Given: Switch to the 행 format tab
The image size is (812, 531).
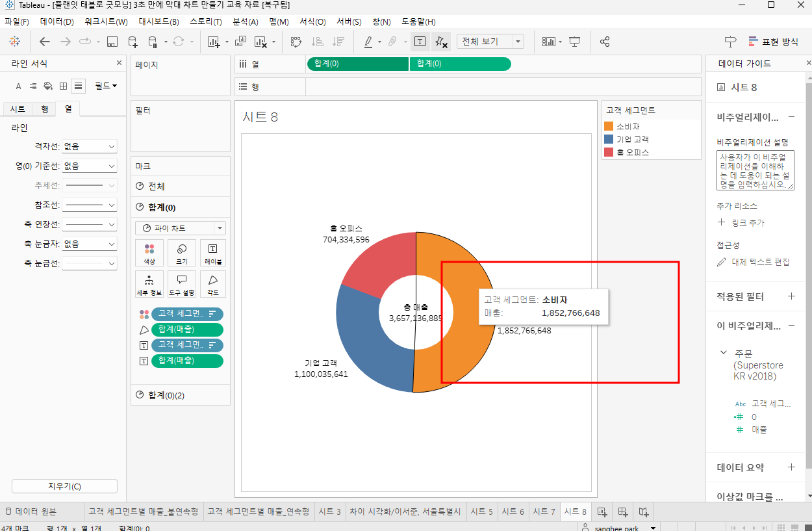Looking at the screenshot, I should (x=44, y=109).
